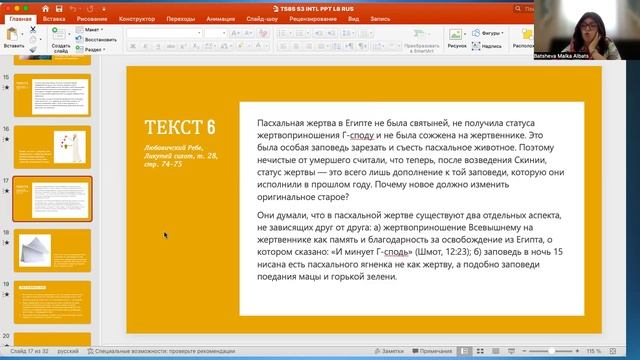Click the ТЕКСТ 6 slide title
Screen dimensions: 640x360
coord(180,127)
